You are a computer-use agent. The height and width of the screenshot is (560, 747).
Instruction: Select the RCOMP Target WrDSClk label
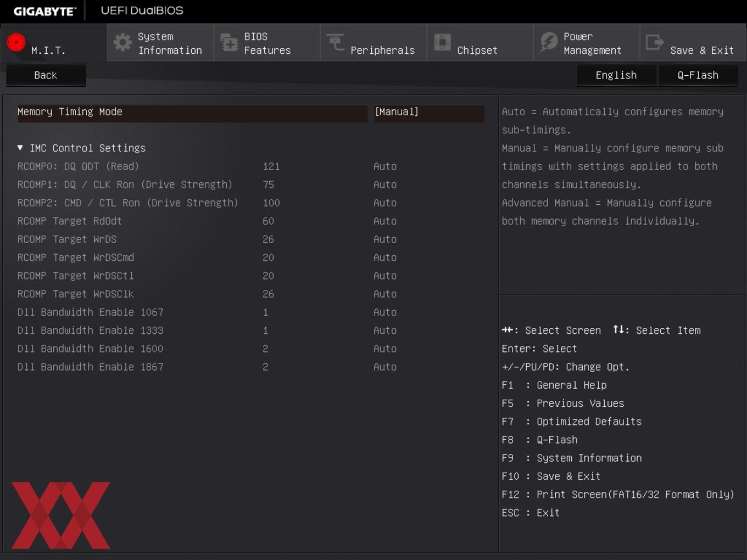tap(75, 294)
